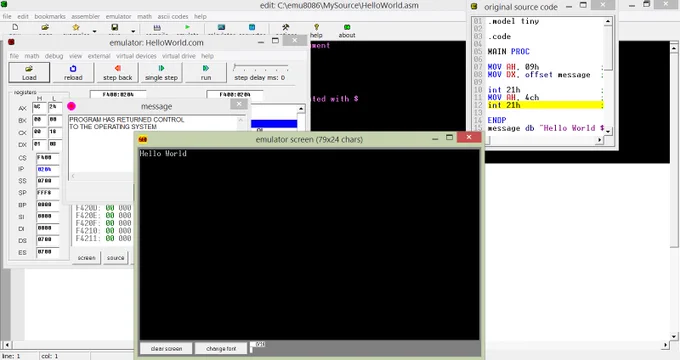Click the open folder icon in editor toolbar
Viewport: 680px width, 360px height.
click(x=45, y=27)
